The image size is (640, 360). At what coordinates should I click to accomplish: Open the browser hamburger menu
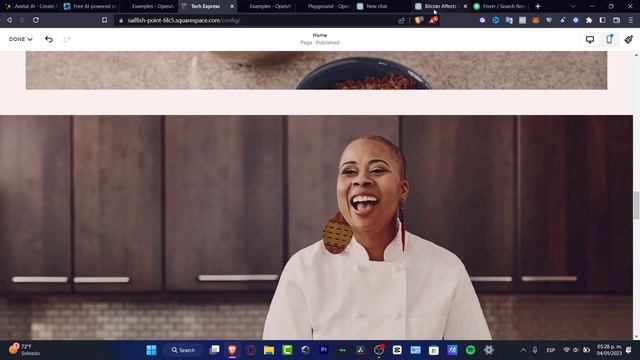pos(631,20)
